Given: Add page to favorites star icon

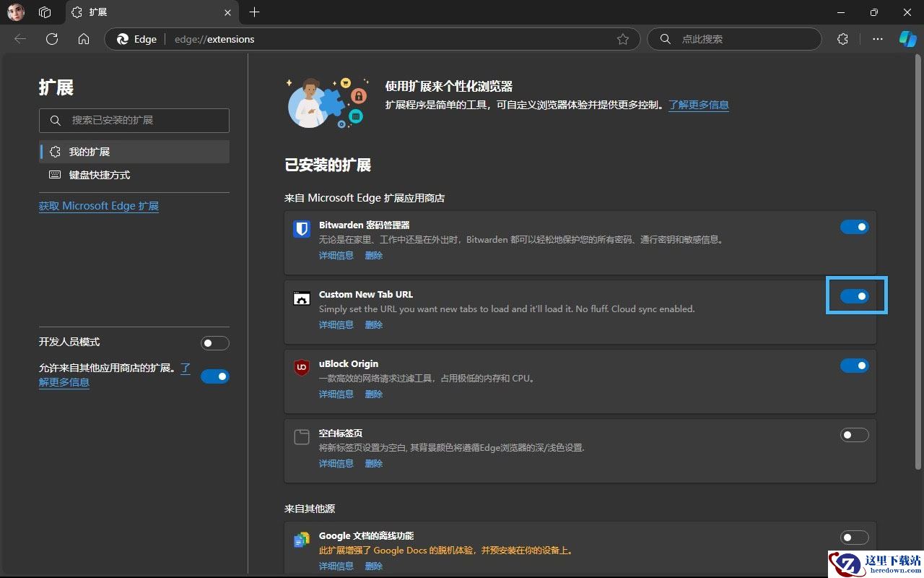Looking at the screenshot, I should click(x=623, y=39).
